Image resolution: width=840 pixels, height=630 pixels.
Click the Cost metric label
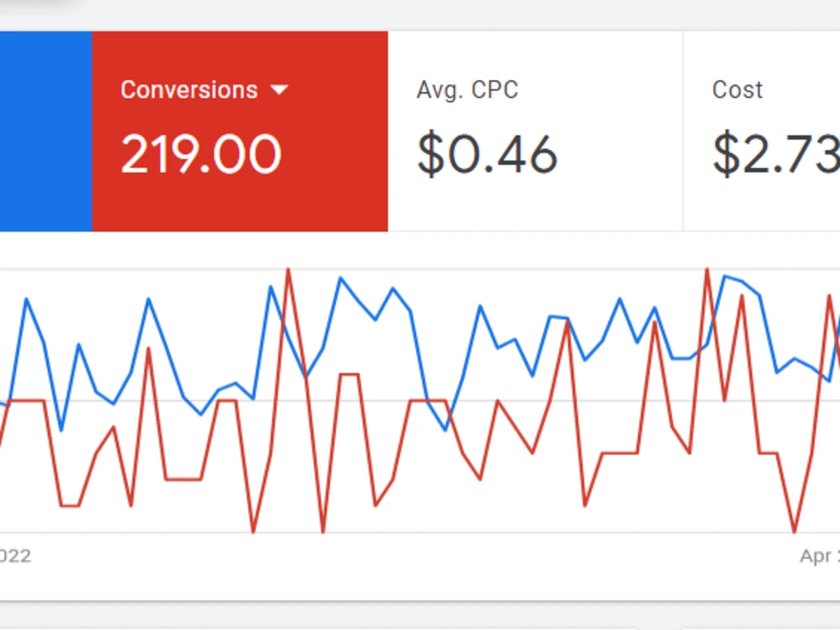(738, 90)
